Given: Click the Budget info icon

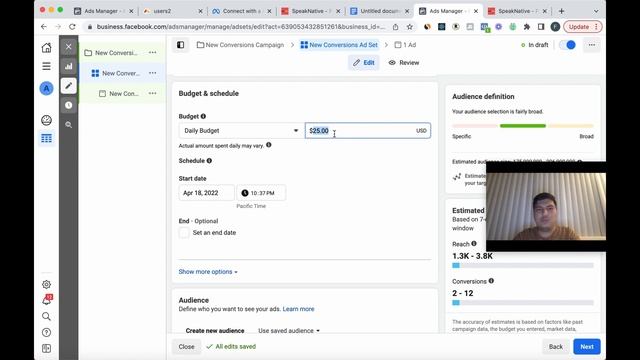Looking at the screenshot, I should click(x=203, y=116).
